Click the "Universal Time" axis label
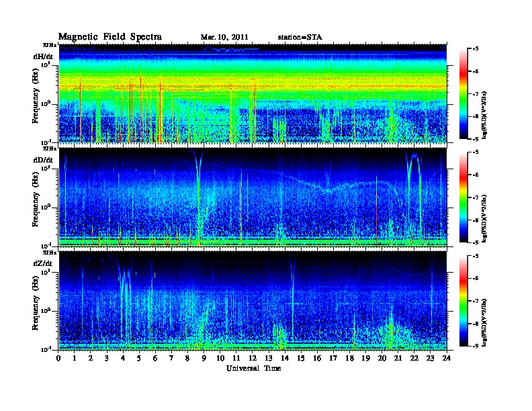The height and width of the screenshot is (411, 532). pos(253,368)
